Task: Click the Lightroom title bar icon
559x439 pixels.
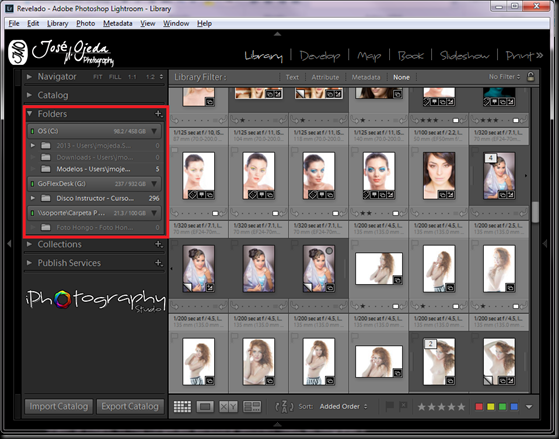Action: (x=10, y=8)
